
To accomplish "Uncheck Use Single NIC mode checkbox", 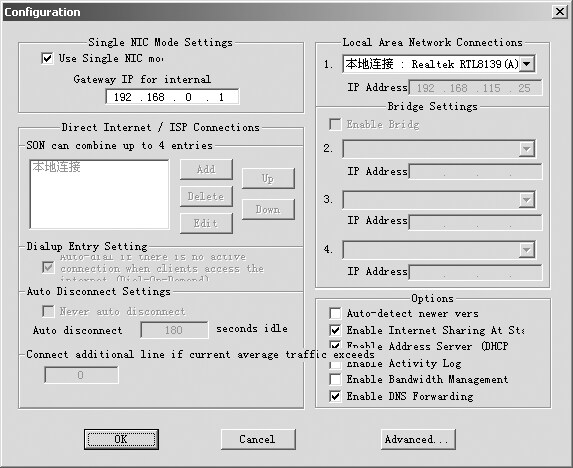I will point(47,58).
